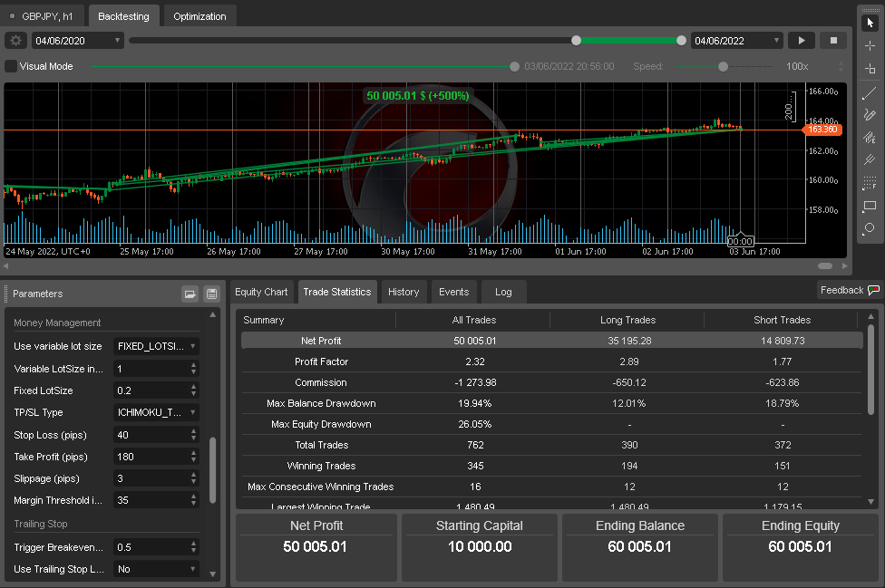Select the ellipse drawing tool

[x=870, y=228]
